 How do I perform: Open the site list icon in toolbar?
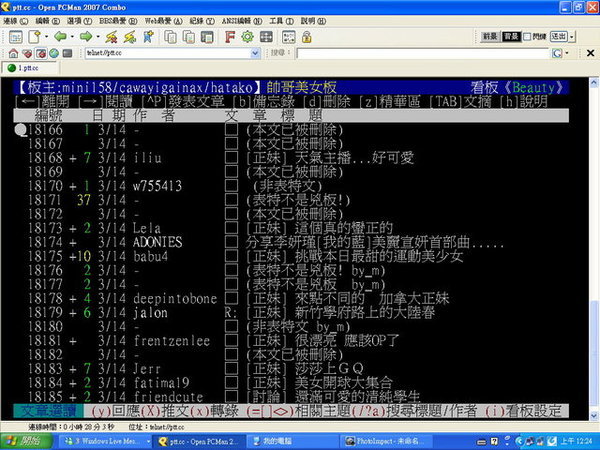point(16,37)
